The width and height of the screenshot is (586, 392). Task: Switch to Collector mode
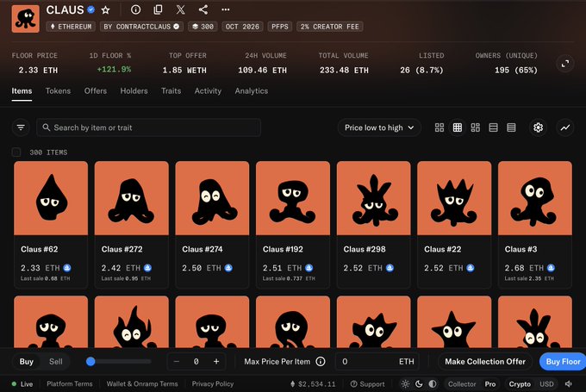(x=462, y=383)
